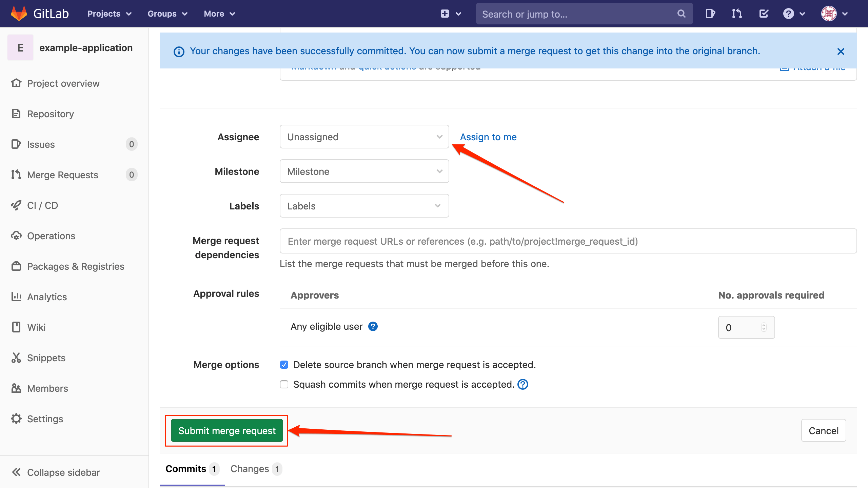This screenshot has width=868, height=488.
Task: Uncheck delete source branch when merged
Action: (284, 364)
